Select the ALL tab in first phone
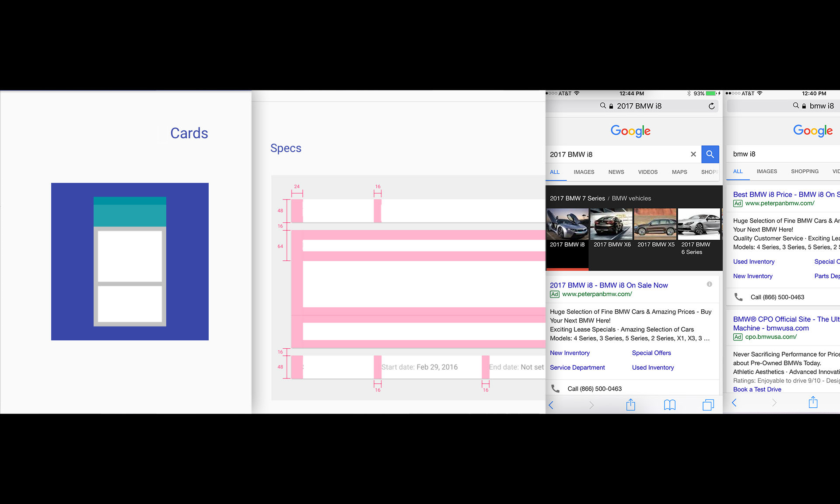Viewport: 840px width, 504px height. pyautogui.click(x=555, y=172)
